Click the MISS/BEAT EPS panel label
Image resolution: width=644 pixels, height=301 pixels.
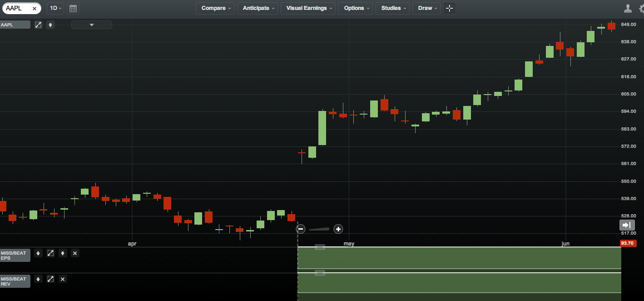click(15, 256)
